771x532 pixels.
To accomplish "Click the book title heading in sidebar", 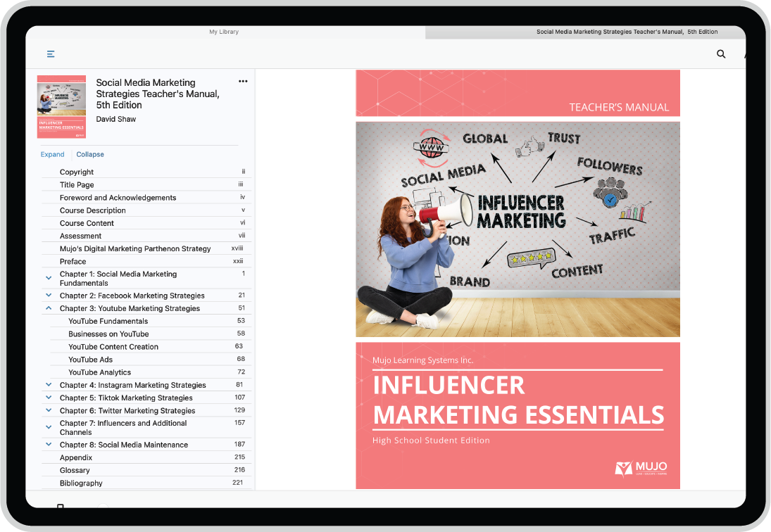I will tap(158, 94).
